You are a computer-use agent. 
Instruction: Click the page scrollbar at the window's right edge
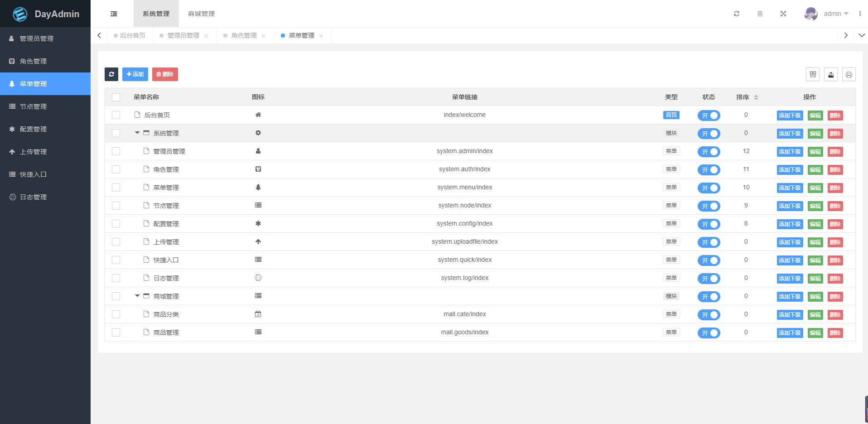866,410
